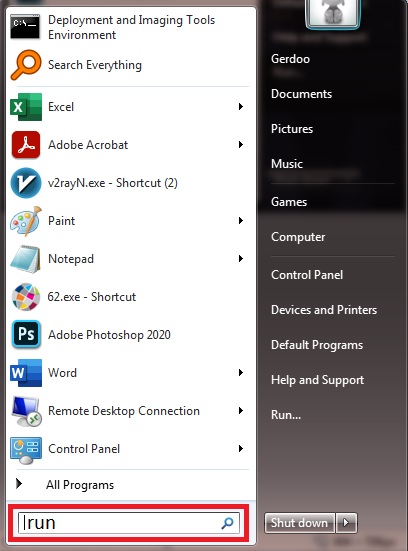Click the Search Everything magnifier icon
The height and width of the screenshot is (551, 408).
(26, 65)
